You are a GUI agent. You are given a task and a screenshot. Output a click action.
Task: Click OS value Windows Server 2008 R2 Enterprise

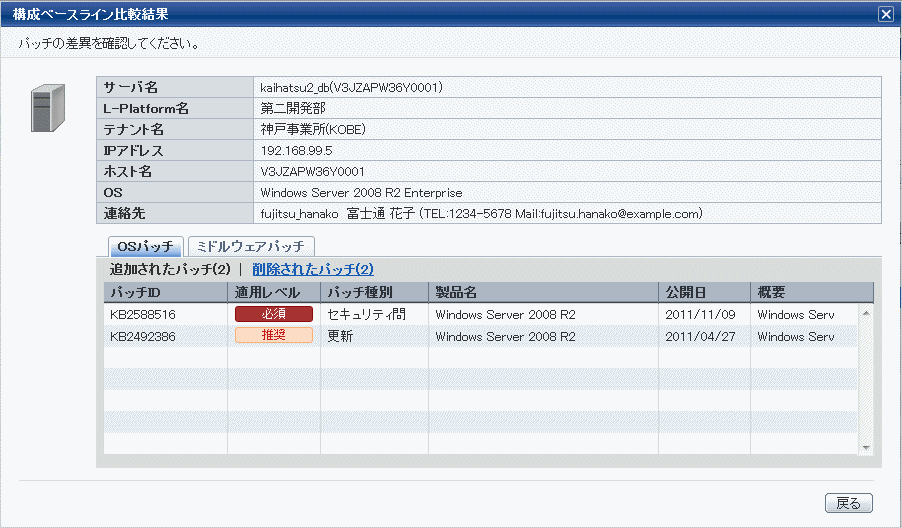pos(361,193)
